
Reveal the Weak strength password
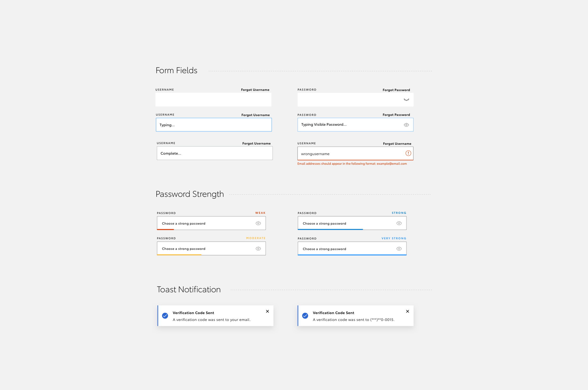(x=258, y=223)
